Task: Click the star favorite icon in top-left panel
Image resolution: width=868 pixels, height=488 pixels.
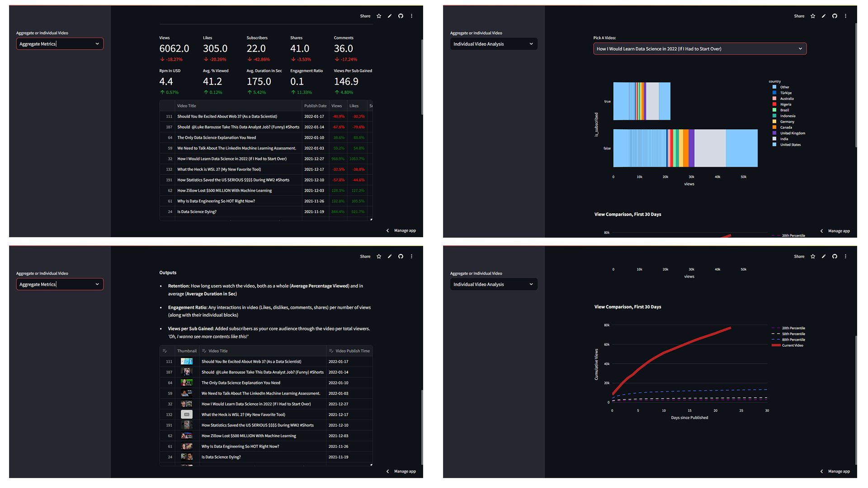Action: coord(379,16)
